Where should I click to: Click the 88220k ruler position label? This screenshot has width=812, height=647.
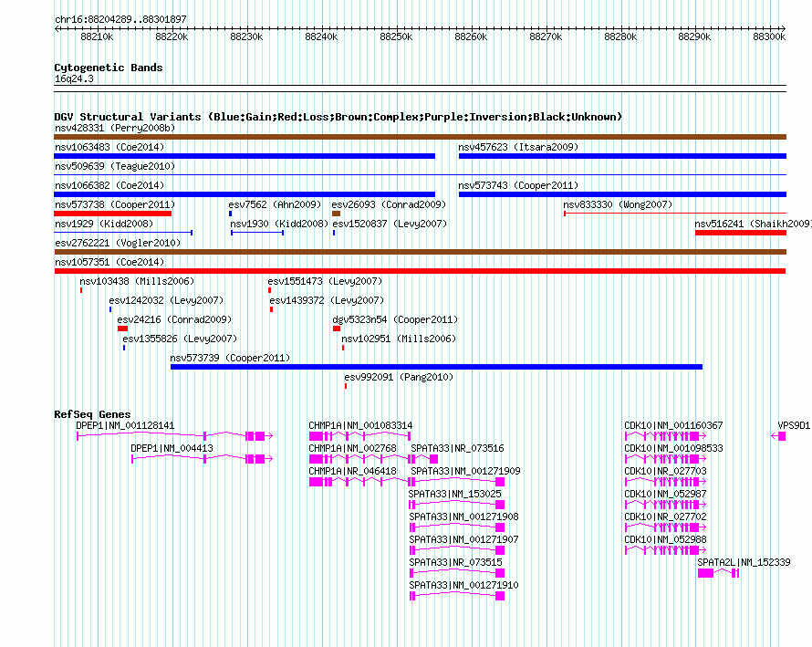[172, 37]
